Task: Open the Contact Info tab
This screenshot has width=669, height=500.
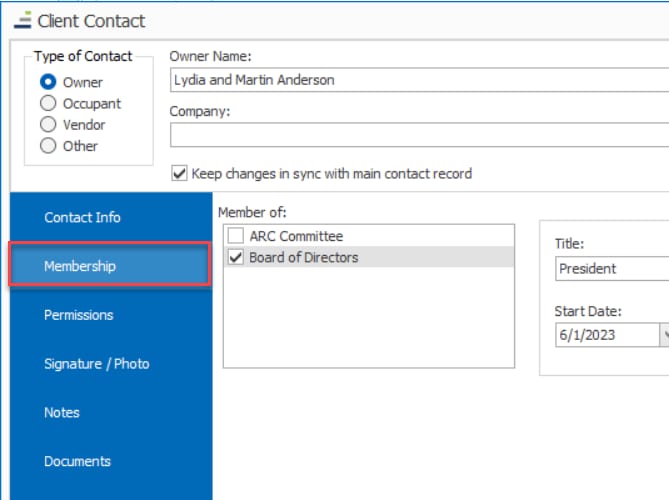Action: click(111, 217)
